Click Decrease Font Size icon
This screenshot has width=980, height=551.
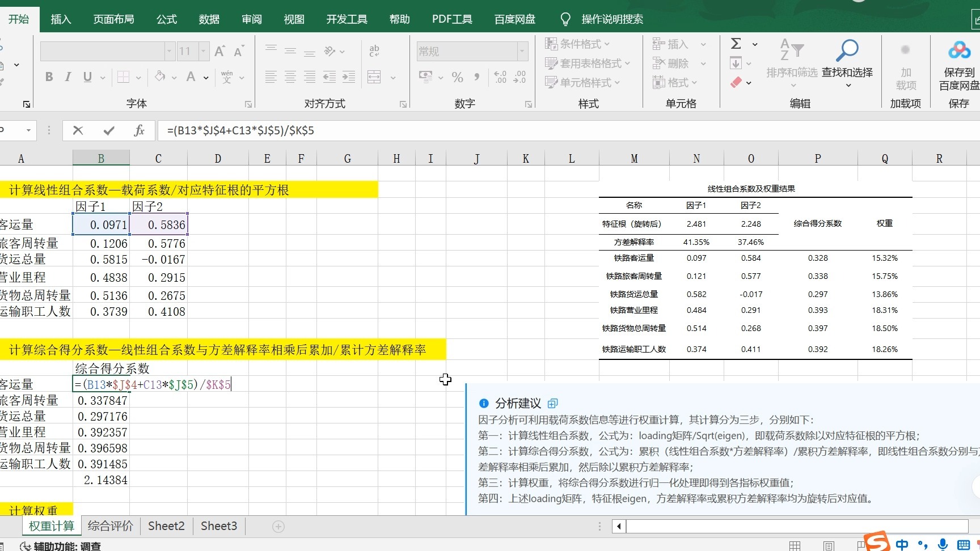[x=239, y=52]
